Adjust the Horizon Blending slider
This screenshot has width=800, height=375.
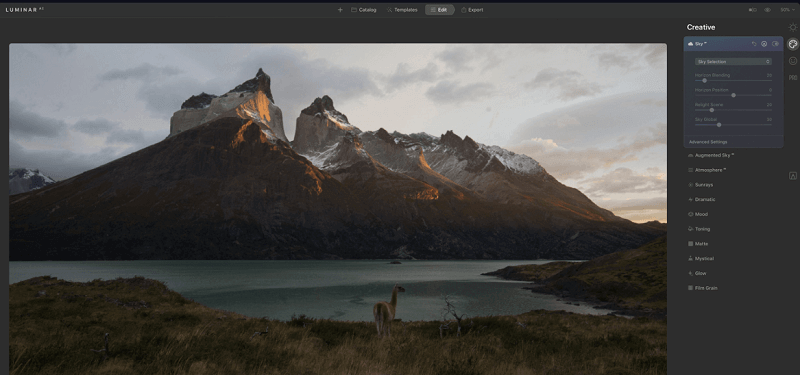click(x=733, y=81)
